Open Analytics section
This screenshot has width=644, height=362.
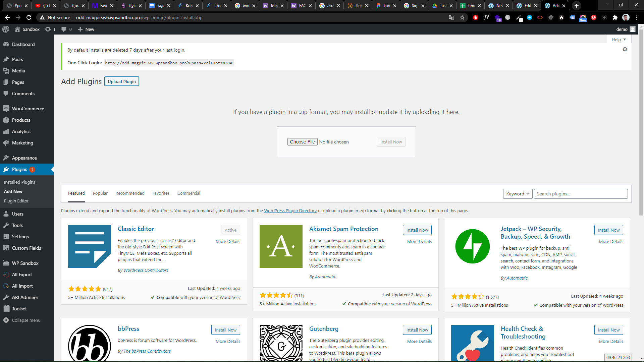click(x=21, y=131)
